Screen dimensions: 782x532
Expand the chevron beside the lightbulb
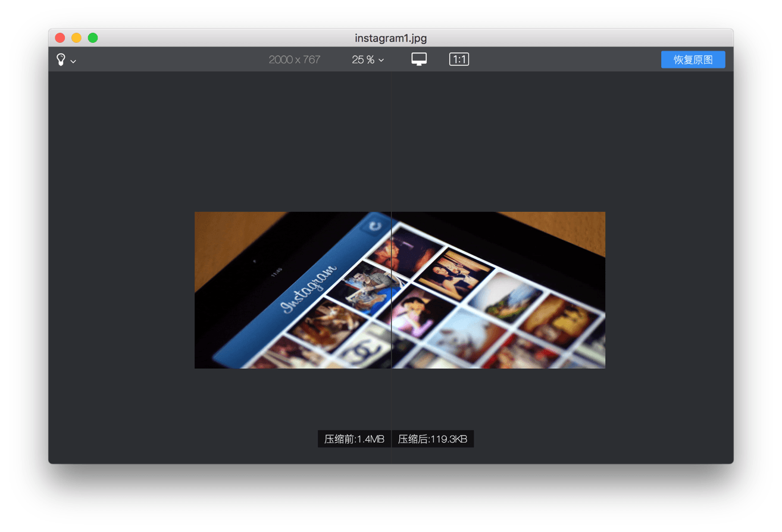click(x=73, y=61)
